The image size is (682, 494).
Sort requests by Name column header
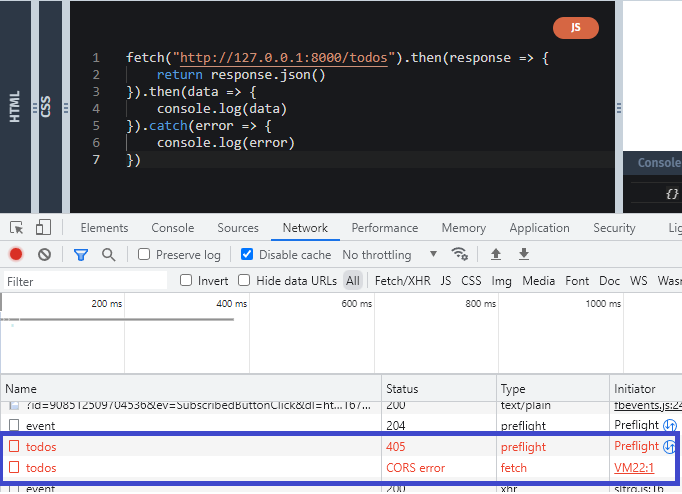tap(191, 388)
